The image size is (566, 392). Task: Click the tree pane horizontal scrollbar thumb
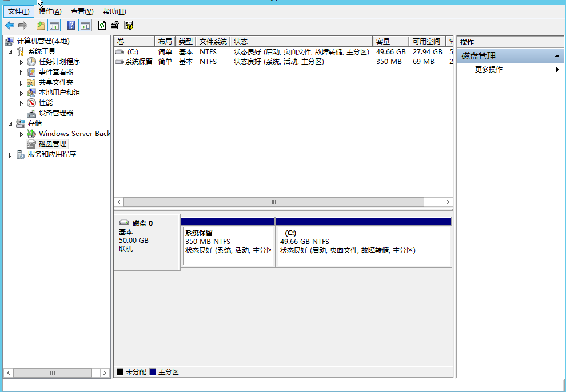click(x=53, y=373)
